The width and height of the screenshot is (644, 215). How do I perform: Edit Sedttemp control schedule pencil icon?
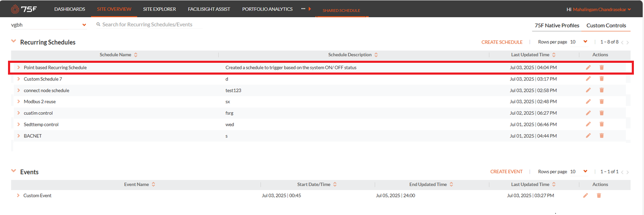pos(588,124)
